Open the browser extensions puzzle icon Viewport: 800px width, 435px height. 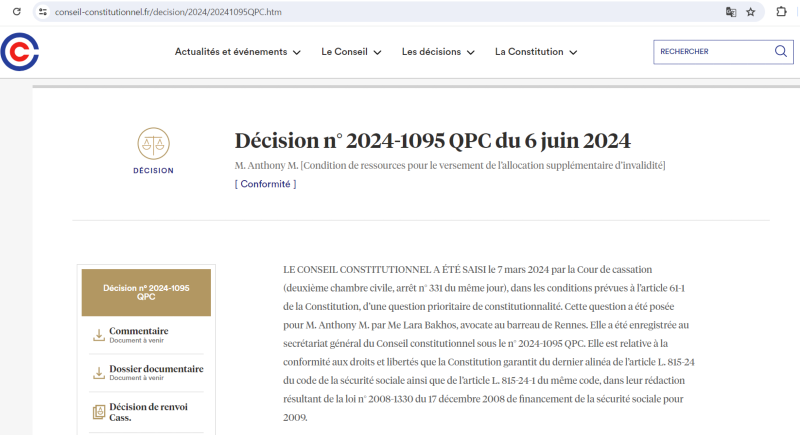[x=781, y=11]
